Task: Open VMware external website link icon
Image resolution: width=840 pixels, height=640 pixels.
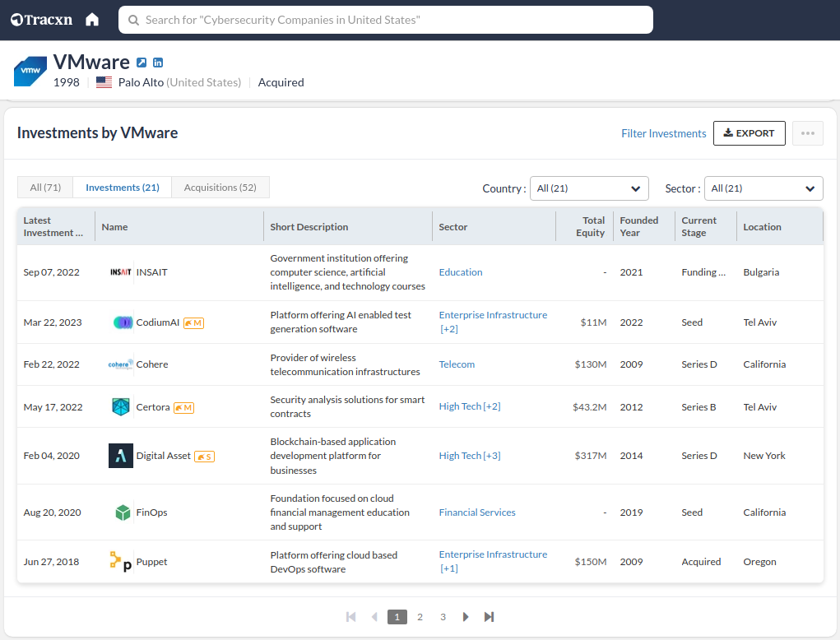Action: click(142, 63)
